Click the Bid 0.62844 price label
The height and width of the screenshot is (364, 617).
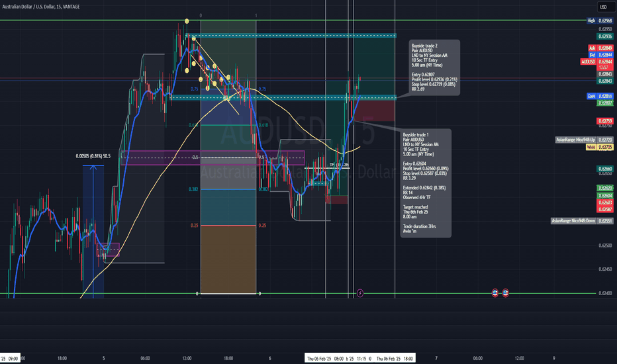click(600, 55)
